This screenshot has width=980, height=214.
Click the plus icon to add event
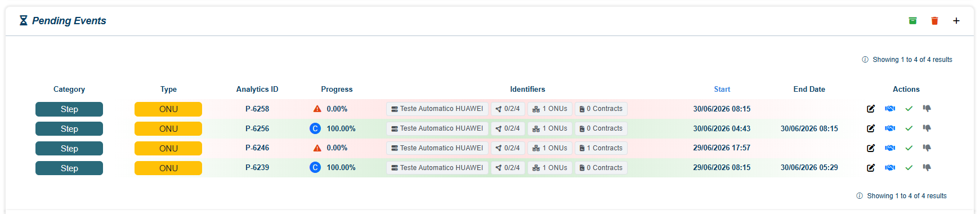[x=956, y=21]
